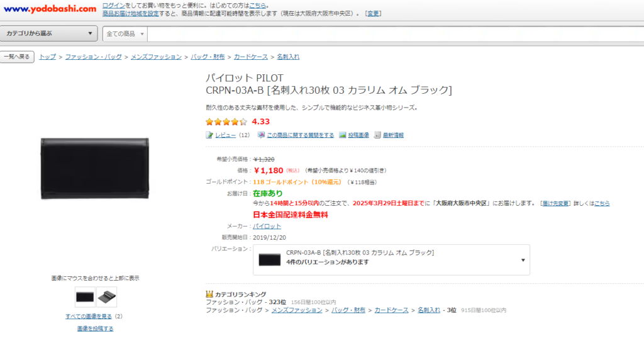644x338 pixels.
Task: Click the こちら link for first-time users
Action: [x=257, y=6]
